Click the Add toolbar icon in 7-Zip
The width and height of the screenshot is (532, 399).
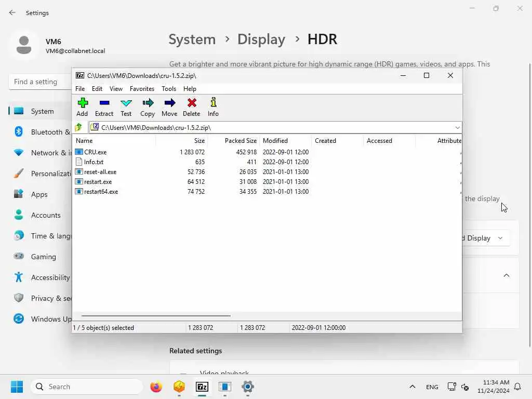pyautogui.click(x=82, y=107)
